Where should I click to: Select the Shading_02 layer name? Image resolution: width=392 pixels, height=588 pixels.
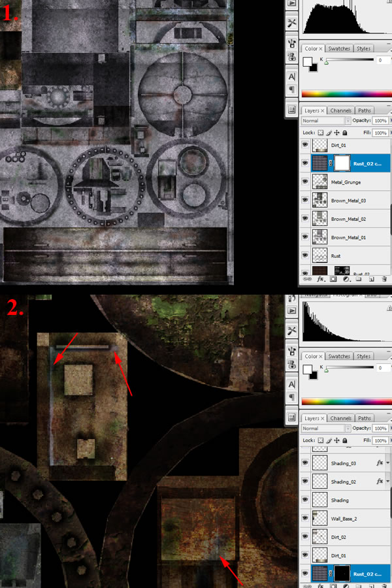click(x=343, y=482)
